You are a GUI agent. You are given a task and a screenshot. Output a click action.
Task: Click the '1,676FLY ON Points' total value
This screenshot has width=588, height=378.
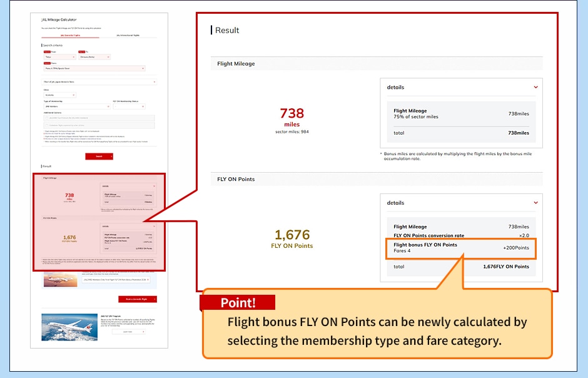pos(506,266)
